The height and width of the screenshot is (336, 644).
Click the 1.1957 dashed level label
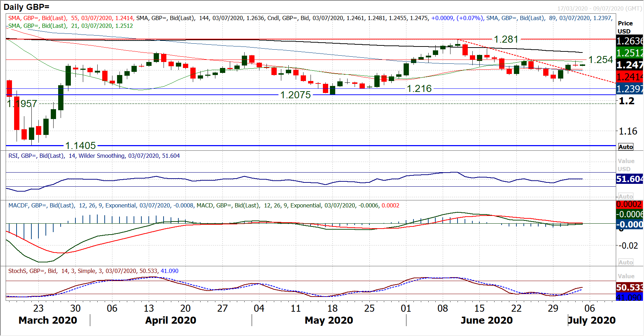[x=22, y=104]
